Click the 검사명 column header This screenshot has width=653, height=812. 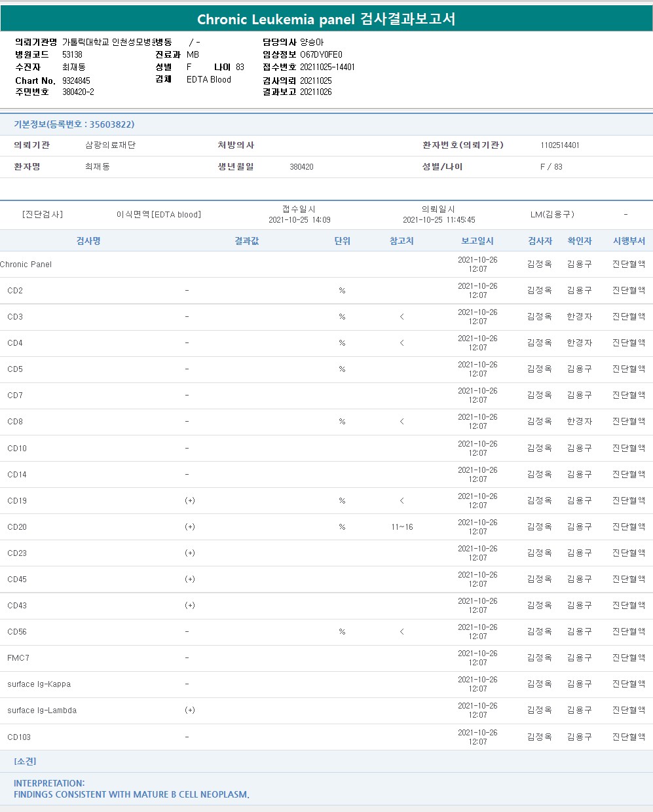[88, 241]
